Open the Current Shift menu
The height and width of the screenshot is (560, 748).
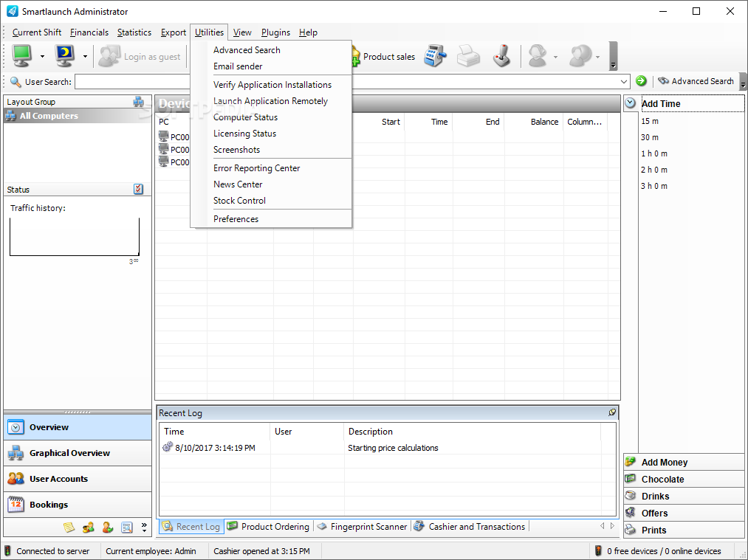[37, 32]
